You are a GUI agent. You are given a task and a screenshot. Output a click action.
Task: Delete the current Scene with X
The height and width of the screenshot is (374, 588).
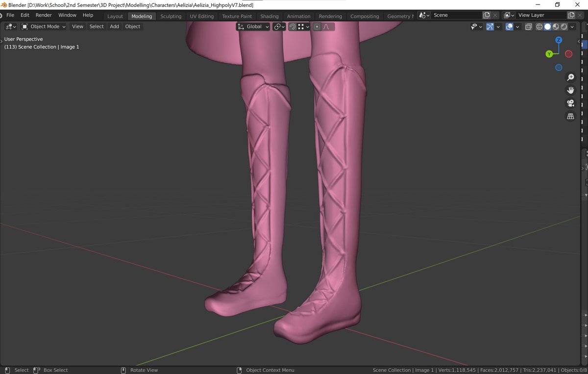[495, 15]
